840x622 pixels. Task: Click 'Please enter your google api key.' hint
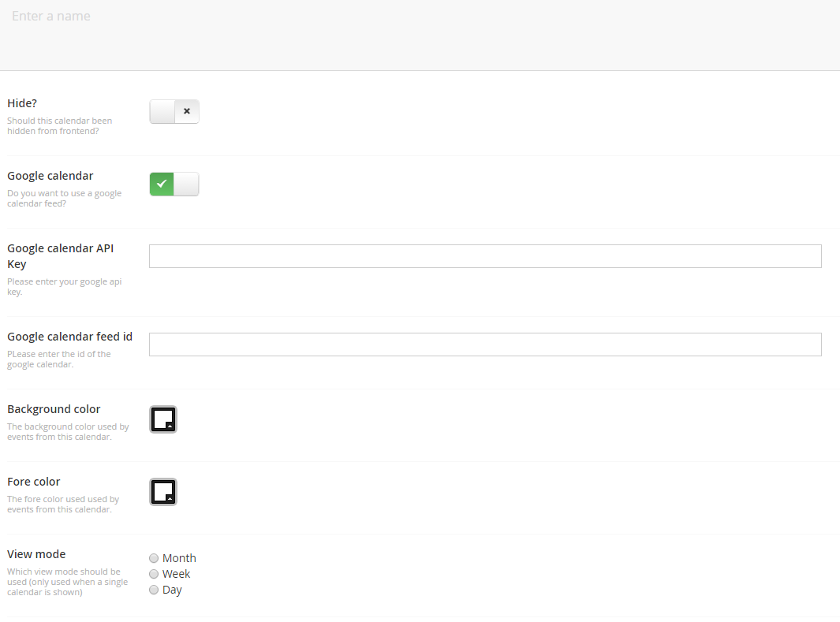pos(65,287)
